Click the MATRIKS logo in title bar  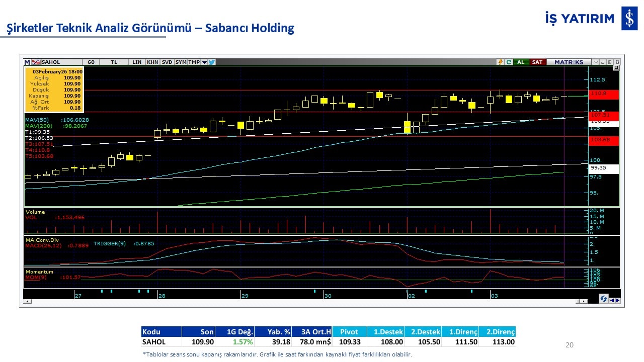[569, 62]
